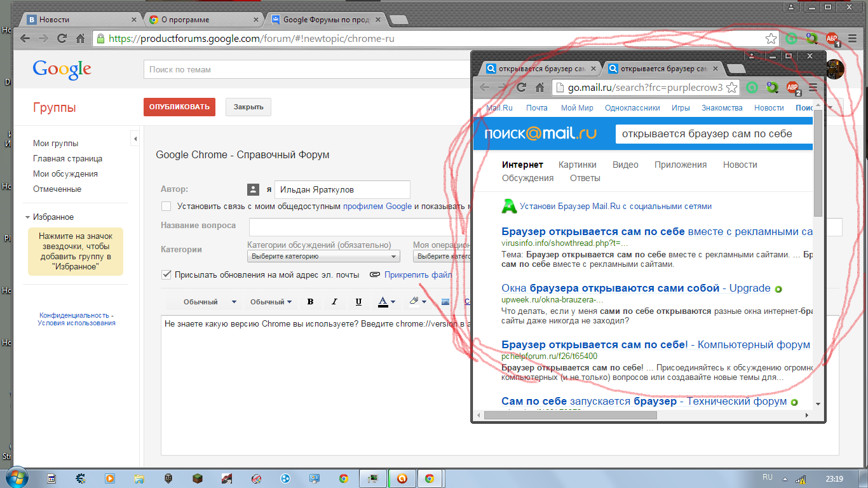This screenshot has height=488, width=868.
Task: Open 'Одноклассники' in Mail.Ru top bar
Action: [x=632, y=108]
